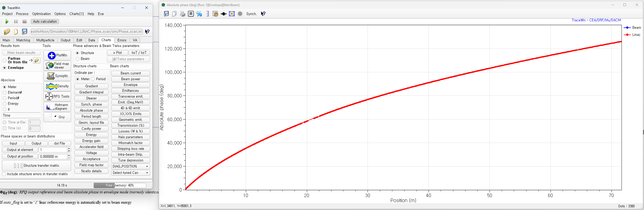Click the Output at position input field
The width and height of the screenshot is (644, 210).
point(53,157)
